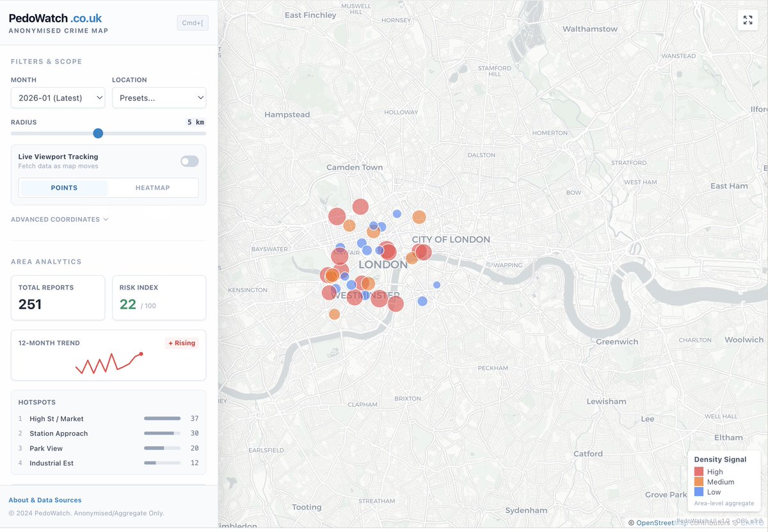Open About & Data Sources link
Viewport: 768px width, 532px height.
[45, 500]
